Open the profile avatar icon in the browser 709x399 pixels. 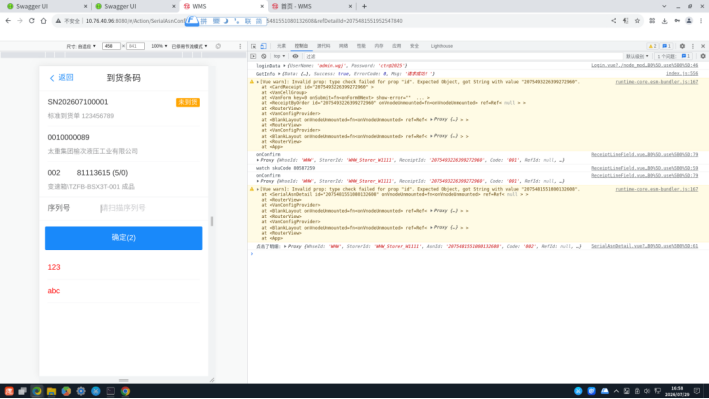(689, 21)
